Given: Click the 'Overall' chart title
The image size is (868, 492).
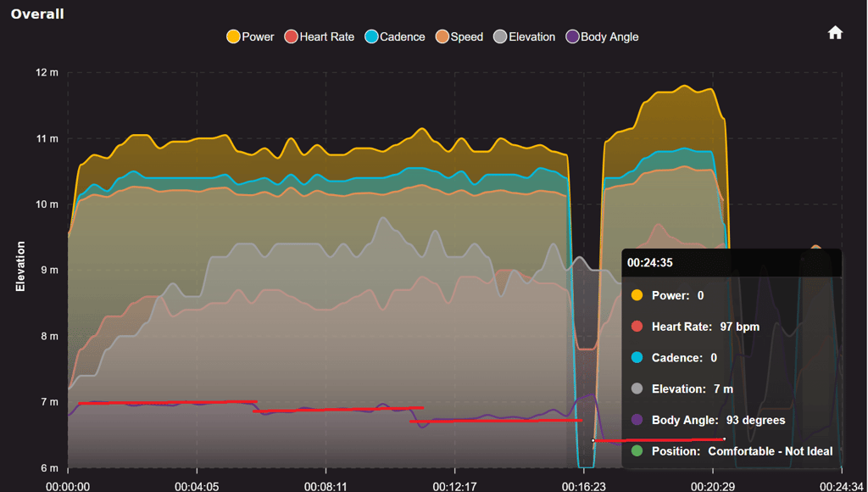Looking at the screenshot, I should click(x=37, y=14).
